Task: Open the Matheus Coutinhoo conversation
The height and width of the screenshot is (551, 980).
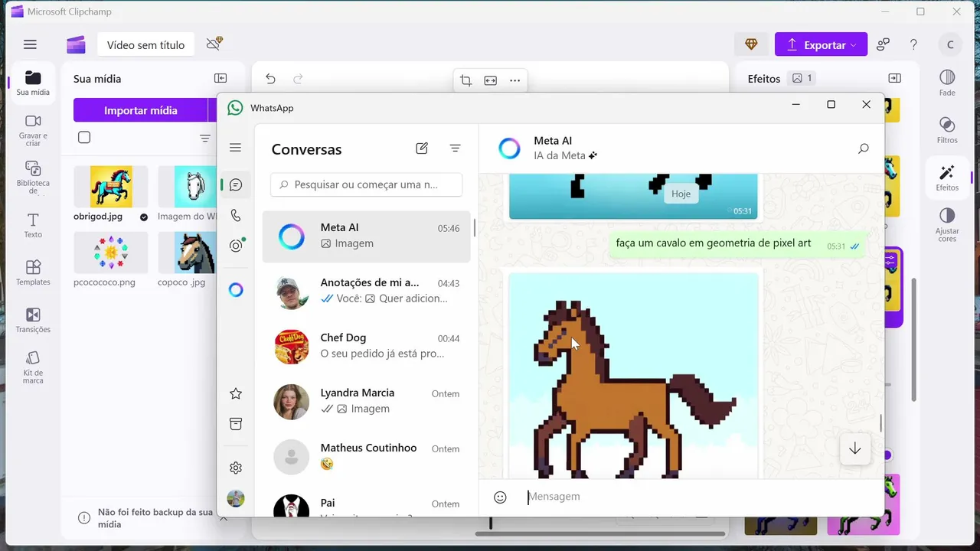Action: [366, 457]
